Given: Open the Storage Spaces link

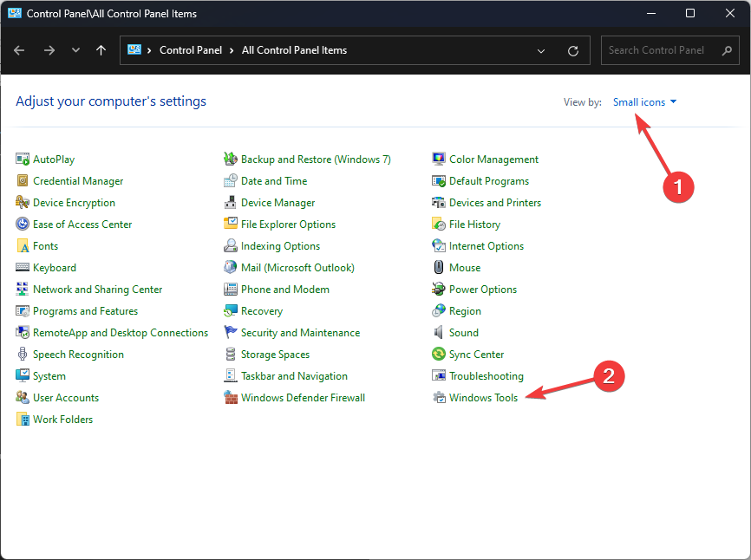Looking at the screenshot, I should [x=275, y=355].
